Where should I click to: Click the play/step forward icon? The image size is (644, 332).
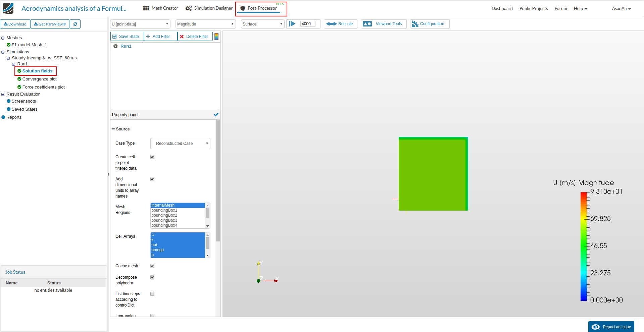coord(292,24)
